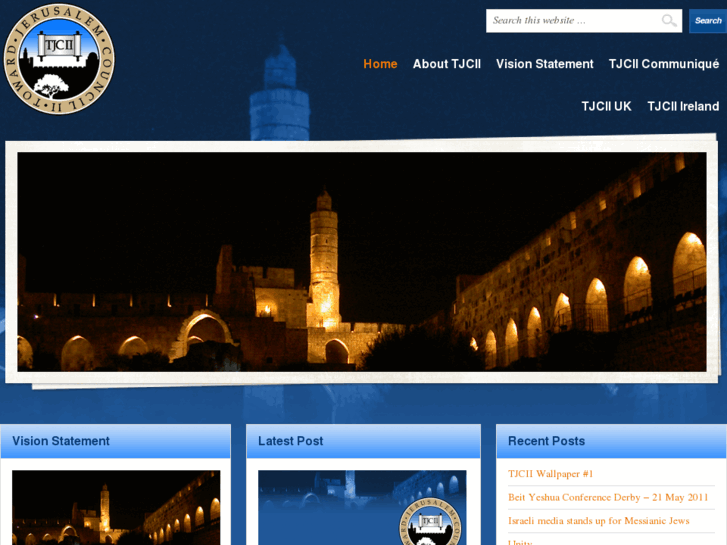Screen dimensions: 727x545
Task: Click the Vision Statement widget heading
Action: point(61,441)
